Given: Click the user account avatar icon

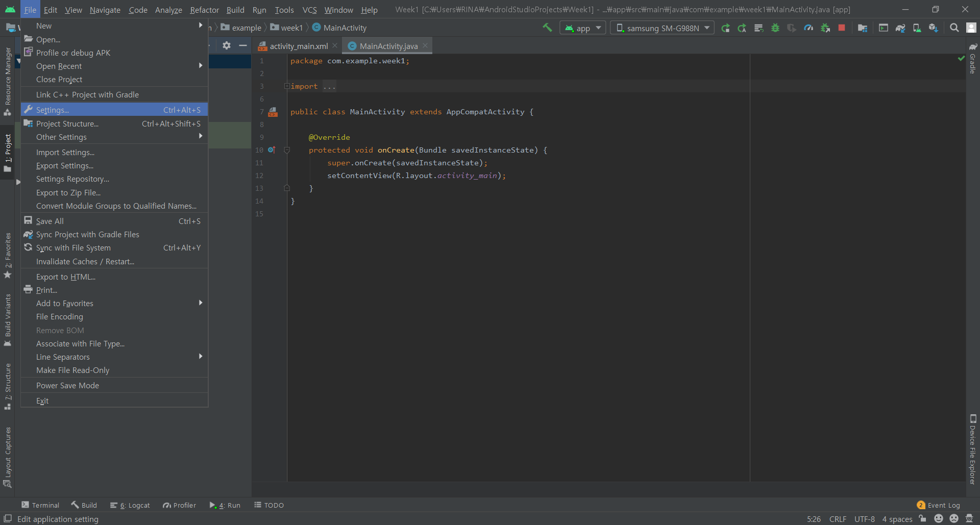Looking at the screenshot, I should (x=971, y=28).
